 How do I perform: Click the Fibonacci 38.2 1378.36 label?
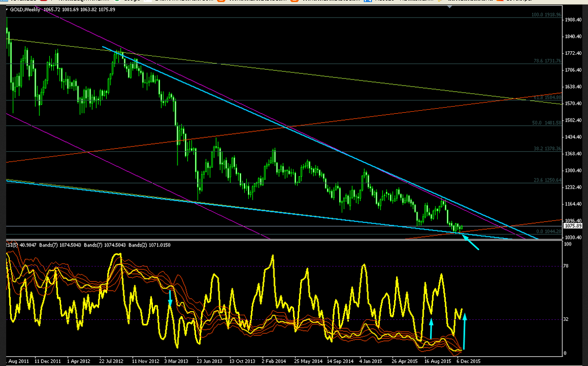pyautogui.click(x=547, y=149)
